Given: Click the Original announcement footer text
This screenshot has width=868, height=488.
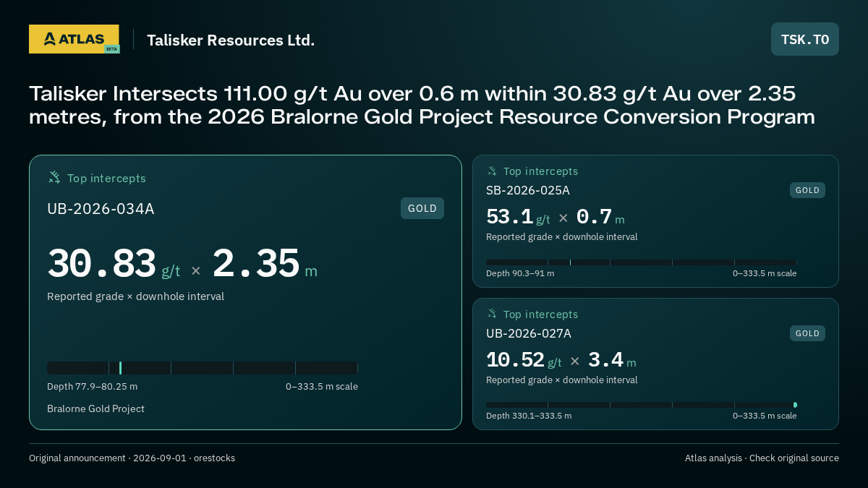Looking at the screenshot, I should coord(132,458).
